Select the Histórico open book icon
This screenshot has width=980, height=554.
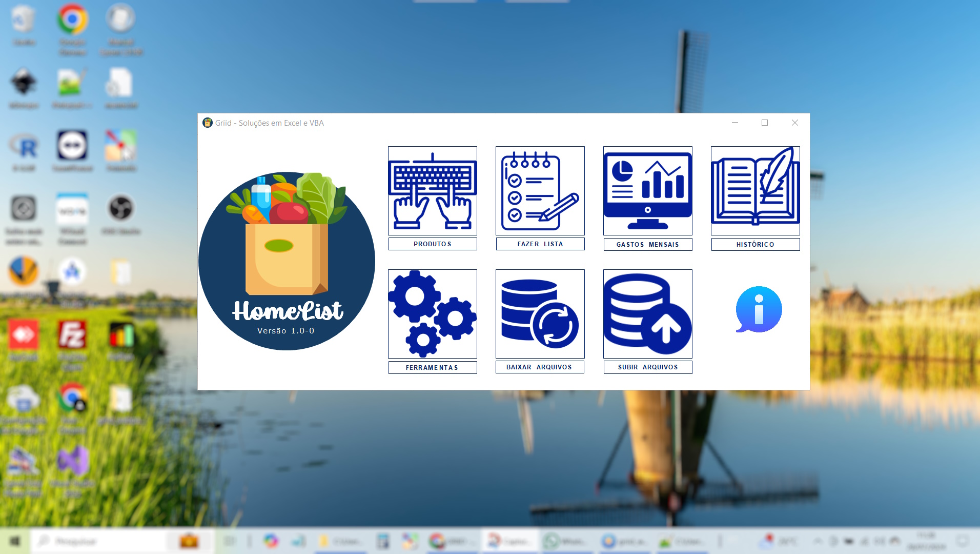point(755,191)
